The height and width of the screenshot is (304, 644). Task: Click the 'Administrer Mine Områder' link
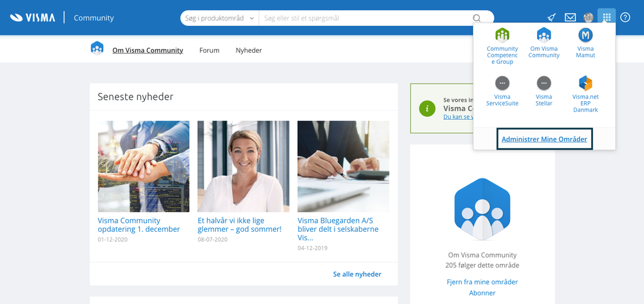click(544, 139)
